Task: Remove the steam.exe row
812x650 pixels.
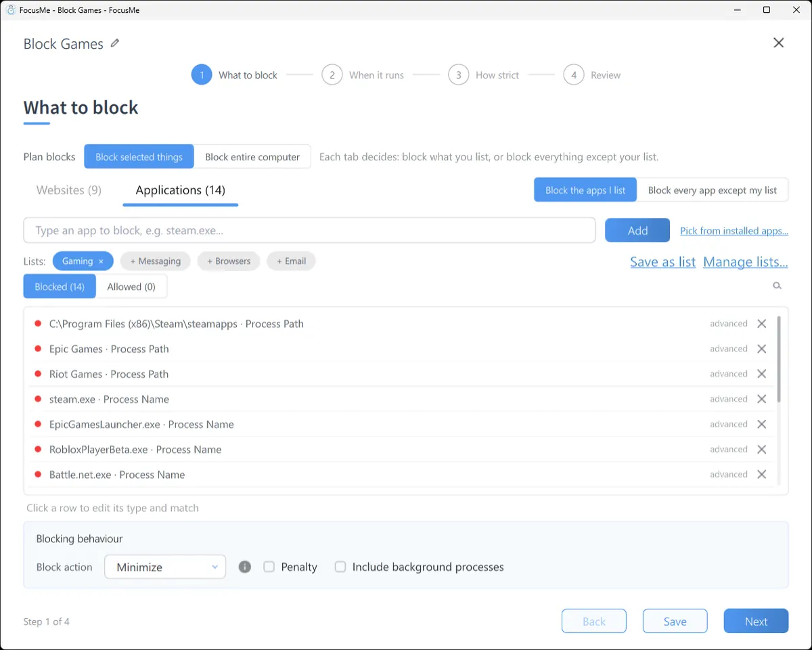Action: pyautogui.click(x=762, y=399)
